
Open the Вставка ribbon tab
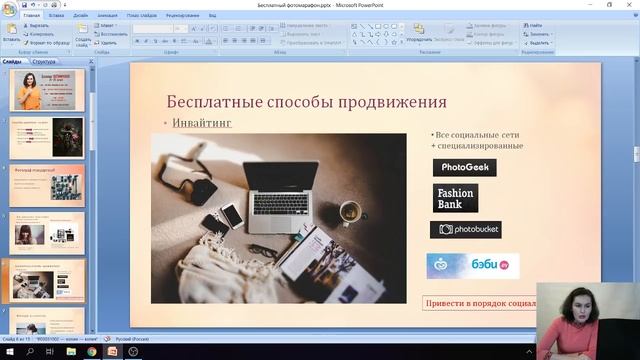point(56,16)
